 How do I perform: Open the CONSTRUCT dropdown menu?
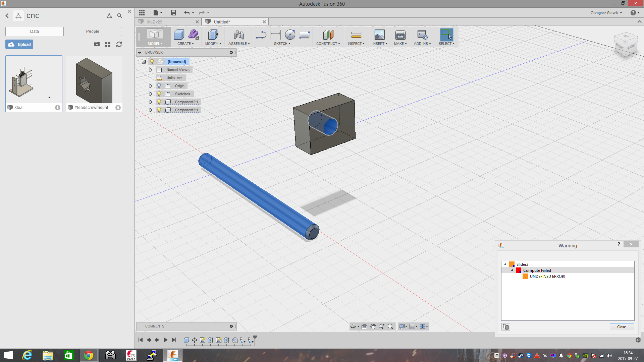[328, 44]
